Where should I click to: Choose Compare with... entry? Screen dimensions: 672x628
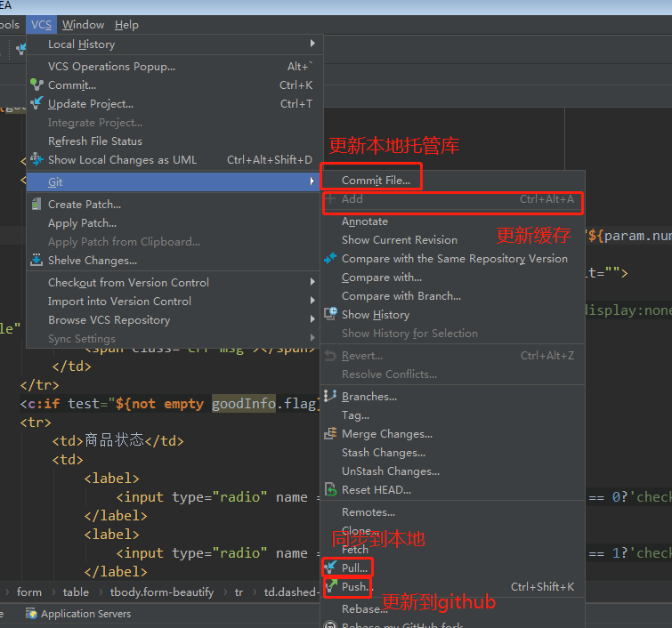pyautogui.click(x=452, y=278)
